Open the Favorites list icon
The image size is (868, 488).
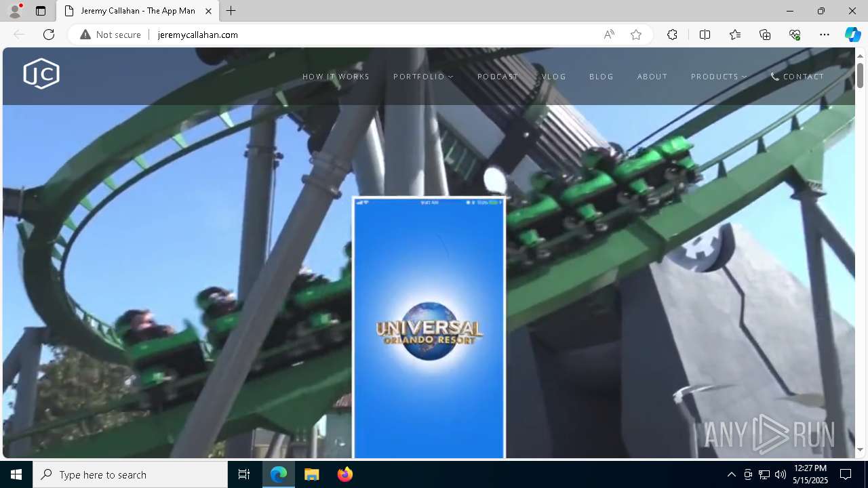point(735,35)
